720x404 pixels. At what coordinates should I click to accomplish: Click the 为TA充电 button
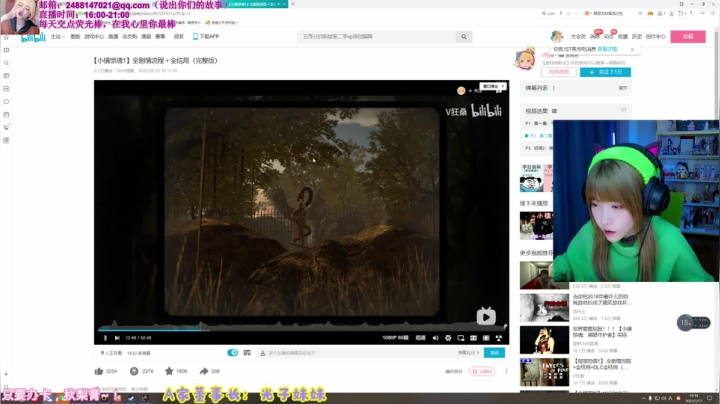click(559, 72)
